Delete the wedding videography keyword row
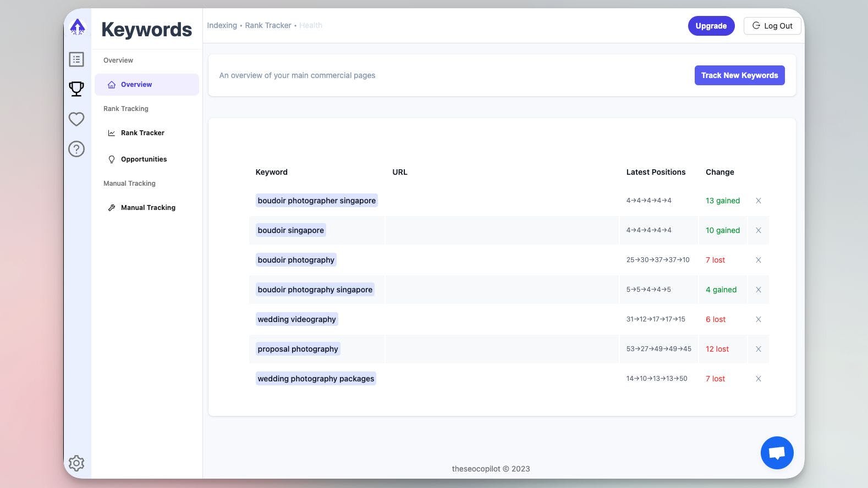Image resolution: width=868 pixels, height=488 pixels. click(758, 320)
